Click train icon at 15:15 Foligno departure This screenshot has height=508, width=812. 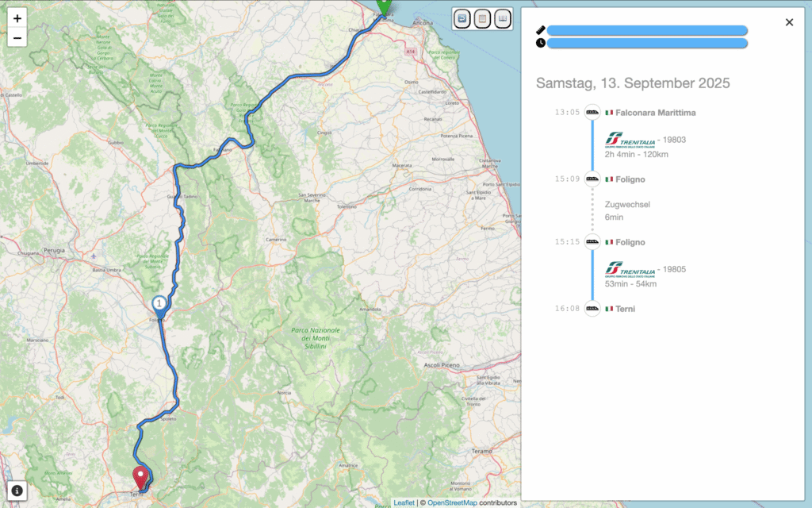point(592,242)
